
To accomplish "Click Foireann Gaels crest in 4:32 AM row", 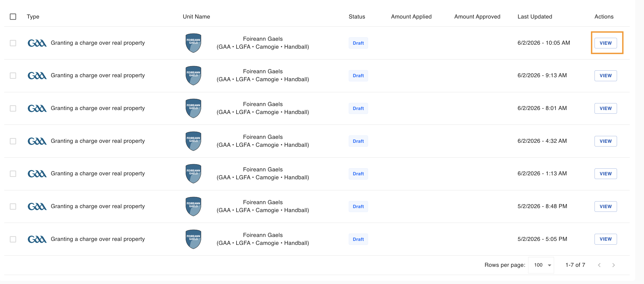I will click(x=193, y=141).
